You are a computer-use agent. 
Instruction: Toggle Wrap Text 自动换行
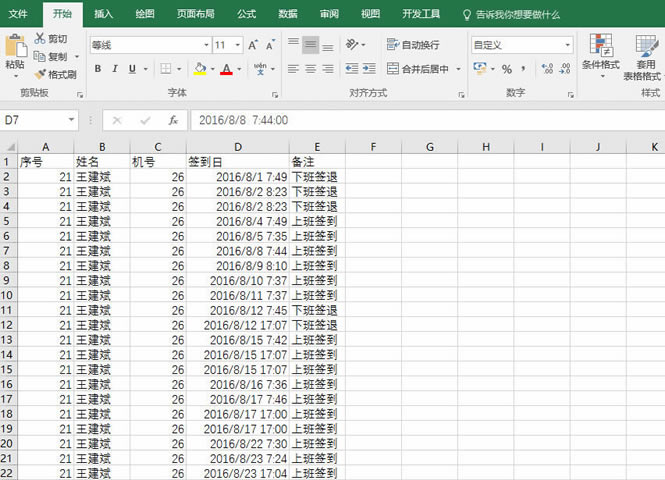(x=413, y=45)
